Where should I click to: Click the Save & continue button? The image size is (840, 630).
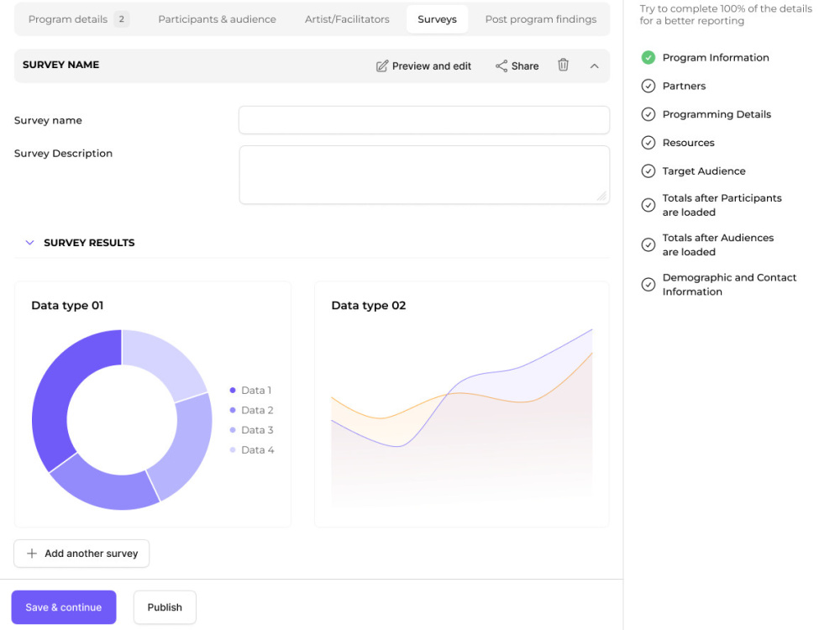(x=63, y=606)
